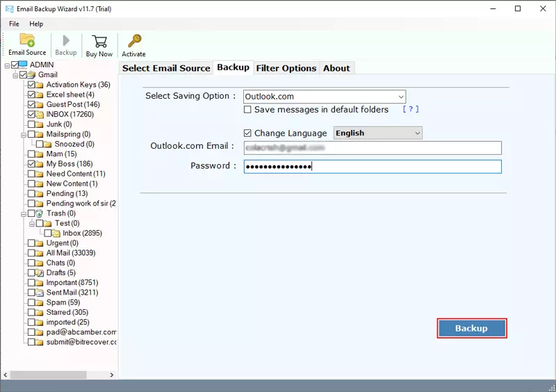
Task: Uncheck the Gmail account checkbox
Action: [23, 74]
